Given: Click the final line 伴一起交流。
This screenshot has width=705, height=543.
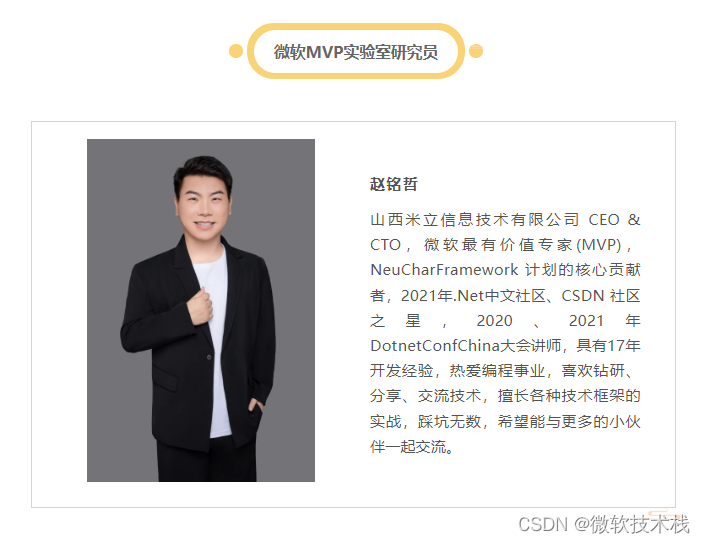Looking at the screenshot, I should (x=411, y=447).
